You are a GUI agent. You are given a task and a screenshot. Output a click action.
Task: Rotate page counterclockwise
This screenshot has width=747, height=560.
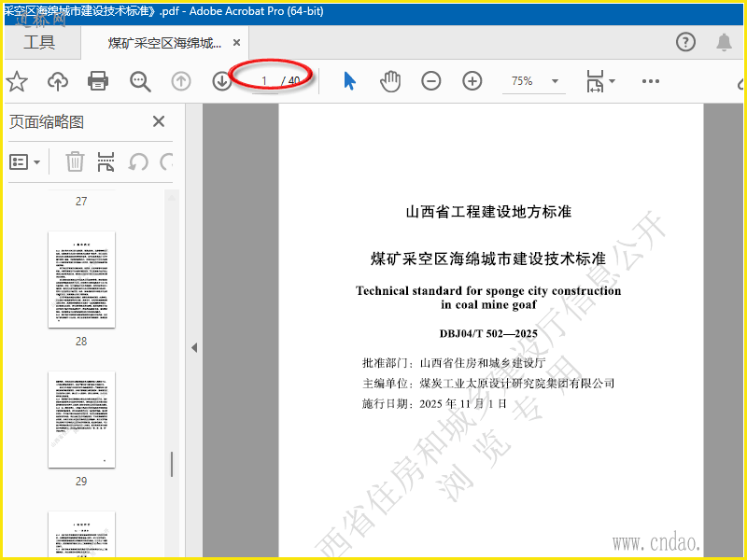(138, 161)
